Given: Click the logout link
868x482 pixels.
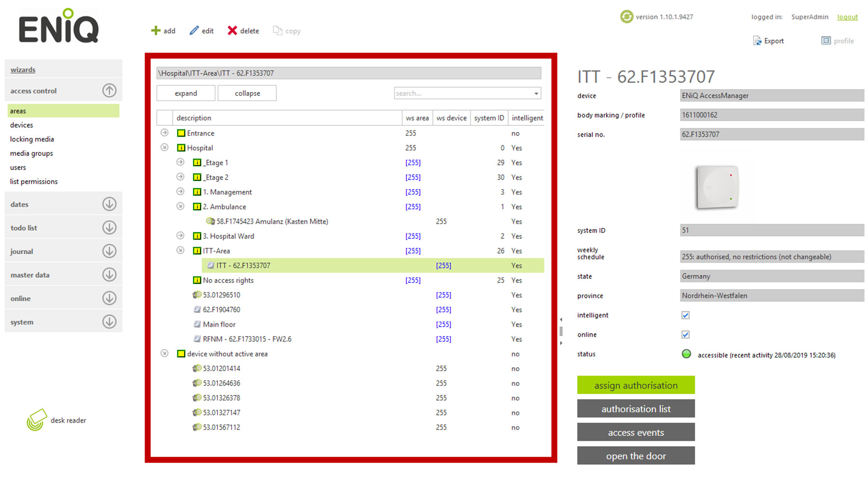Looking at the screenshot, I should click(x=847, y=17).
